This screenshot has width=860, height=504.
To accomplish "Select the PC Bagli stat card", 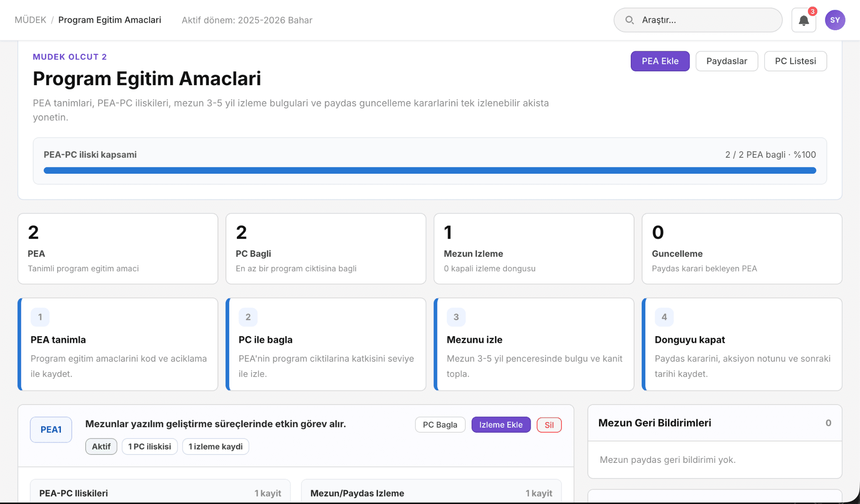I will pos(326,249).
